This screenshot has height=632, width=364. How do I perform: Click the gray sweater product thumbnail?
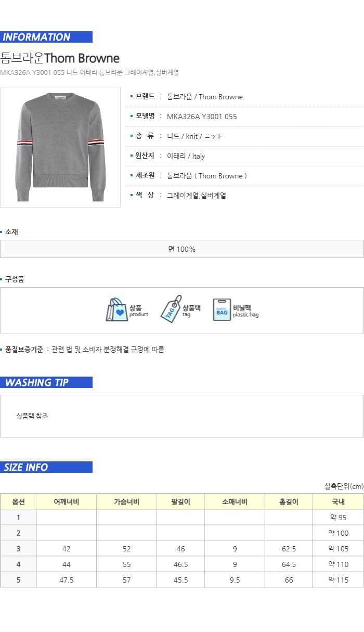click(60, 147)
